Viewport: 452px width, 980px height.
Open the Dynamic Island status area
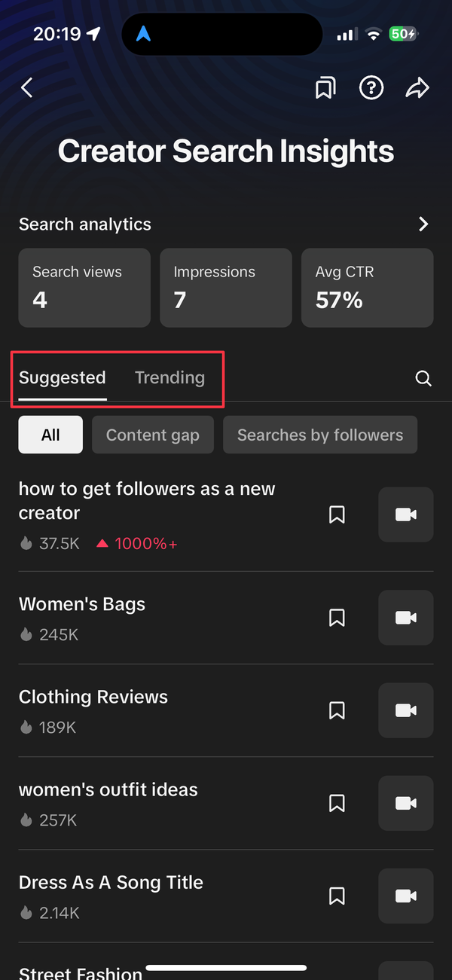coord(221,34)
